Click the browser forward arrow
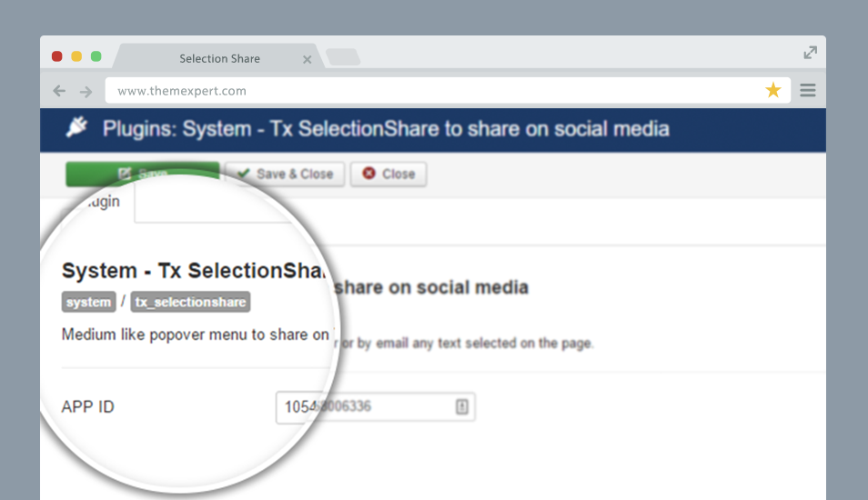The height and width of the screenshot is (500, 868). (x=86, y=91)
